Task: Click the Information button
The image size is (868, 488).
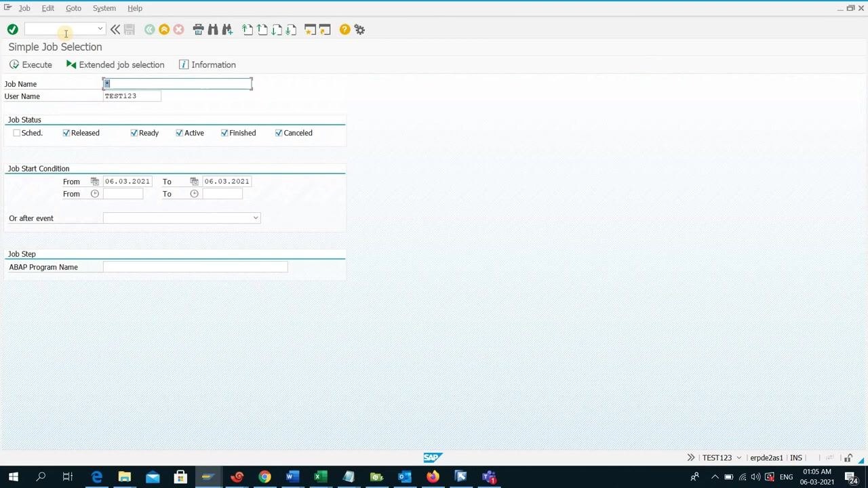Action: [x=208, y=64]
